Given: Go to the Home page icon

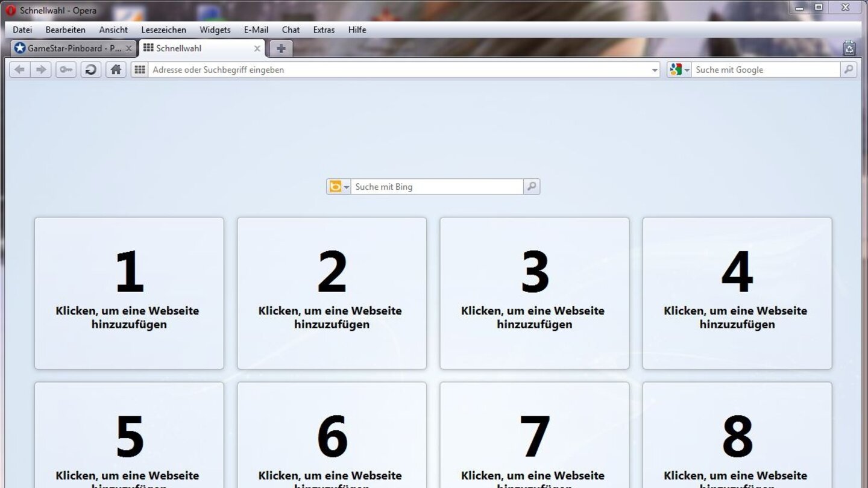Looking at the screenshot, I should tap(116, 70).
